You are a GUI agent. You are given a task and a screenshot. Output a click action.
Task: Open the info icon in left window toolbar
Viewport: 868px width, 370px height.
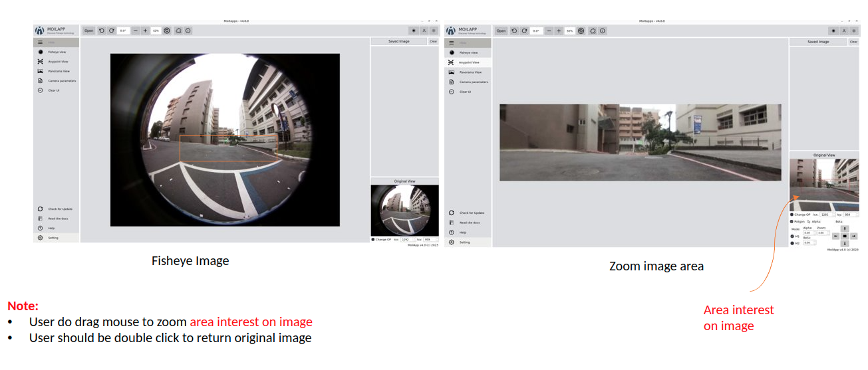tap(188, 31)
